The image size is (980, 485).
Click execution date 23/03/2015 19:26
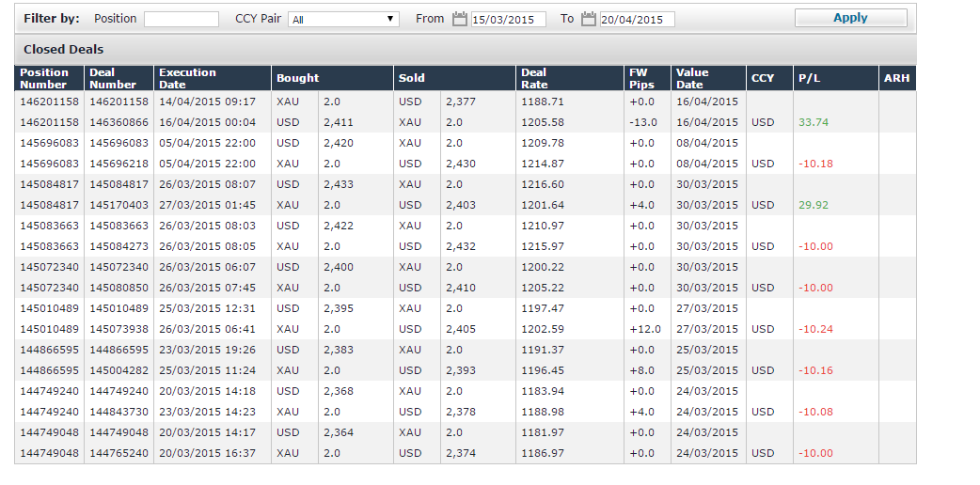pos(207,350)
